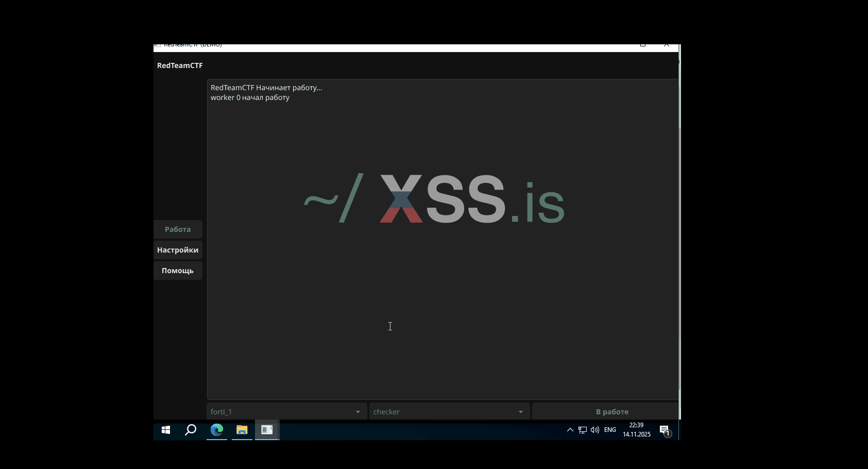Open the volume control tray icon
This screenshot has height=469, width=868.
click(595, 430)
